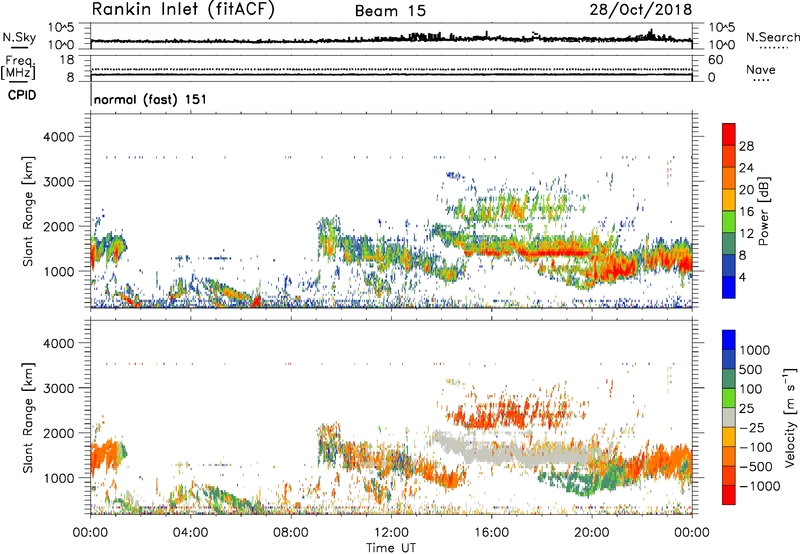Click the '18' frequency axis value
The image size is (800, 554).
pos(67,60)
